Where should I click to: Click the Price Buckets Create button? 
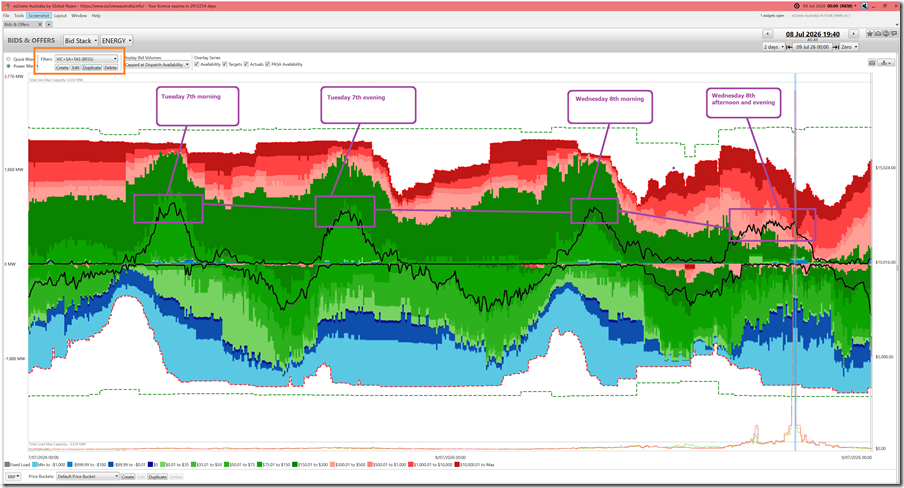point(128,477)
